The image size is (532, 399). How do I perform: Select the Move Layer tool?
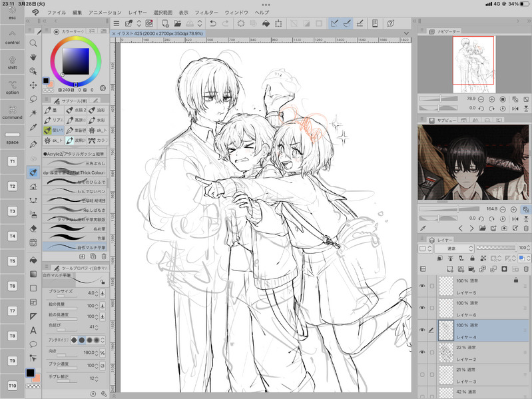point(33,85)
